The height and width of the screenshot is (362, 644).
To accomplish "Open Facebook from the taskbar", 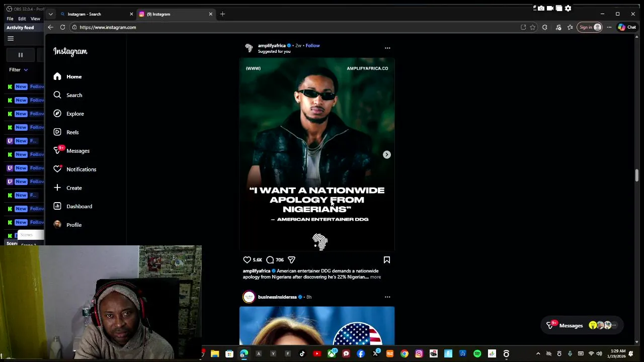I will click(361, 354).
